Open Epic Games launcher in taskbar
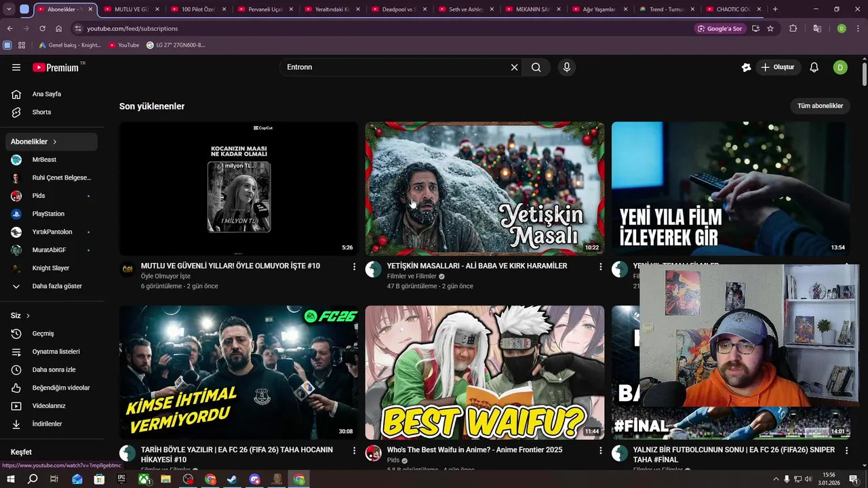 122,479
